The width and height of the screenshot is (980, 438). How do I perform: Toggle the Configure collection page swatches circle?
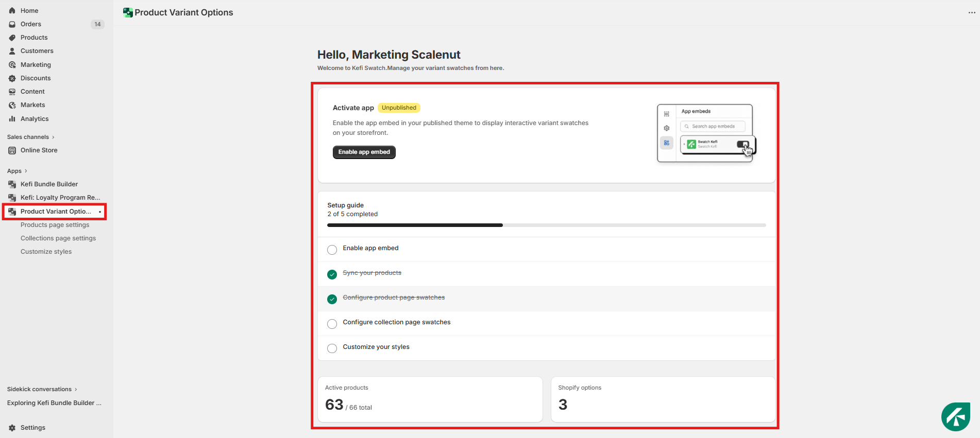point(332,324)
